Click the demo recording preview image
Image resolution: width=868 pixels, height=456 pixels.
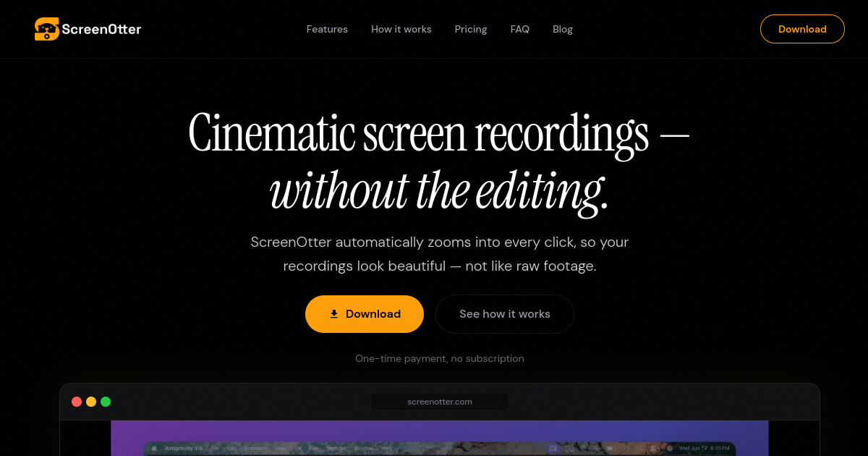pyautogui.click(x=440, y=439)
